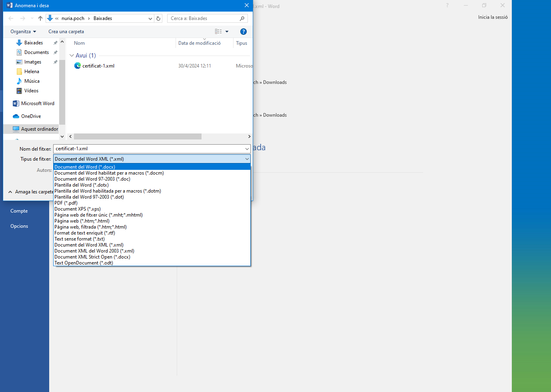Click Inicia la sessió link
The width and height of the screenshot is (551, 392).
[x=493, y=17]
